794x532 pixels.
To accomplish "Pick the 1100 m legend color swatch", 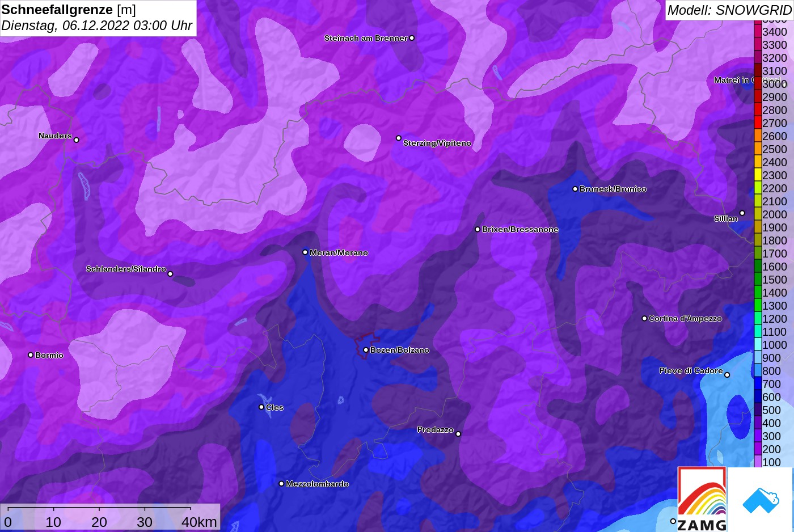I will (758, 332).
